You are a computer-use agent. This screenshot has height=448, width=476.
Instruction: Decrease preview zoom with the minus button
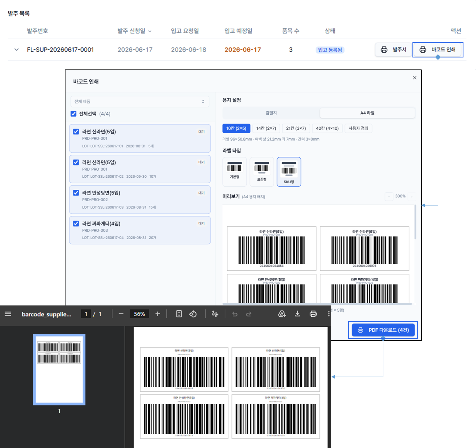click(389, 197)
